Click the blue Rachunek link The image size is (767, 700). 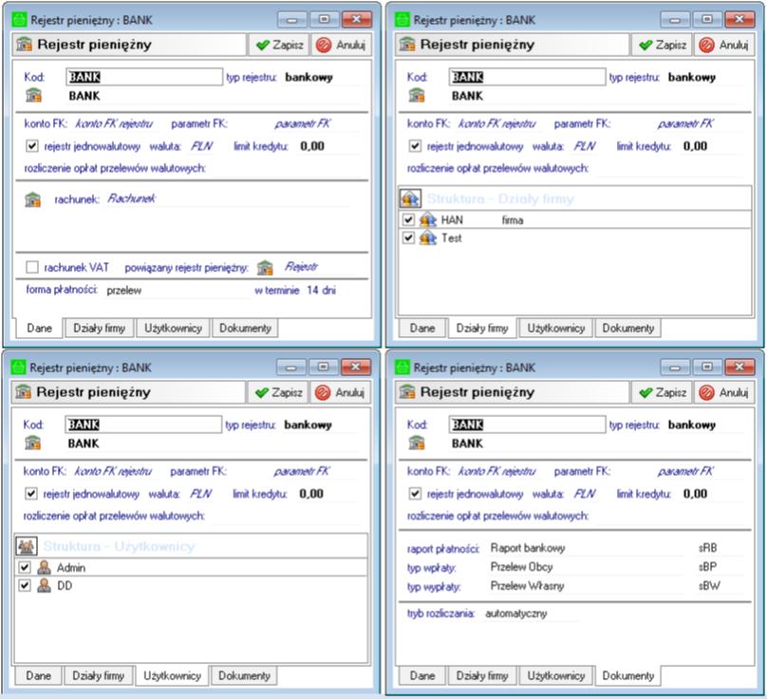(131, 199)
